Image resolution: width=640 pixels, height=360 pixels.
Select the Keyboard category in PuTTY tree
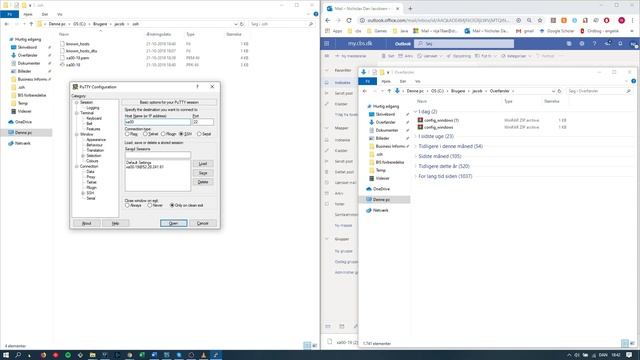[x=94, y=118]
